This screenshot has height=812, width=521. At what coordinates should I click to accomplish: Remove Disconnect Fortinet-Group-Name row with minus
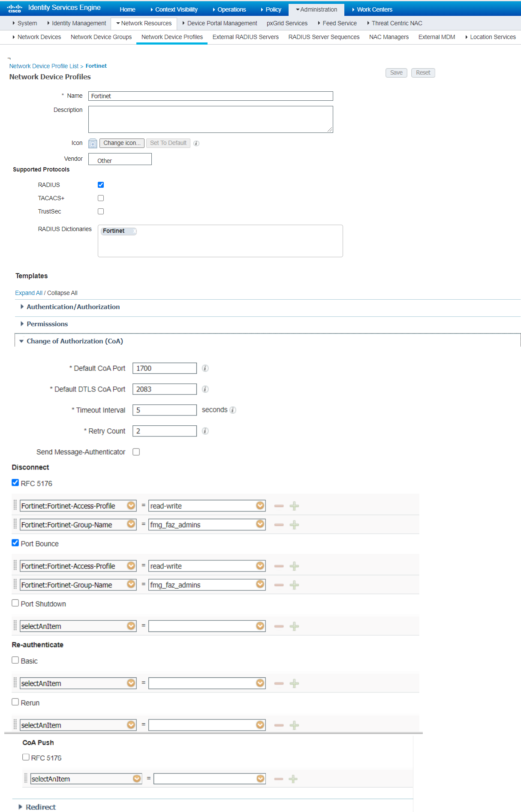[x=279, y=525]
